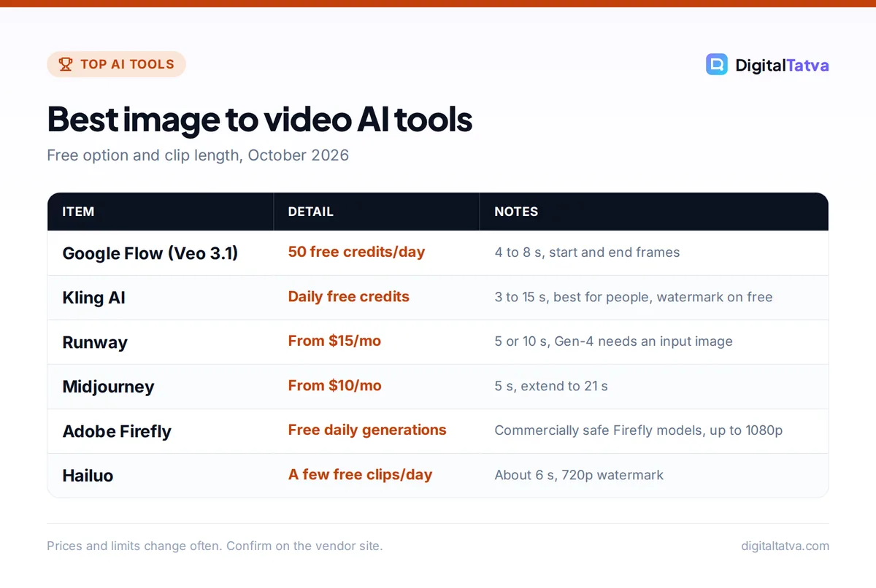Click the 50 free credits/day detail
The image size is (876, 588).
pos(356,252)
